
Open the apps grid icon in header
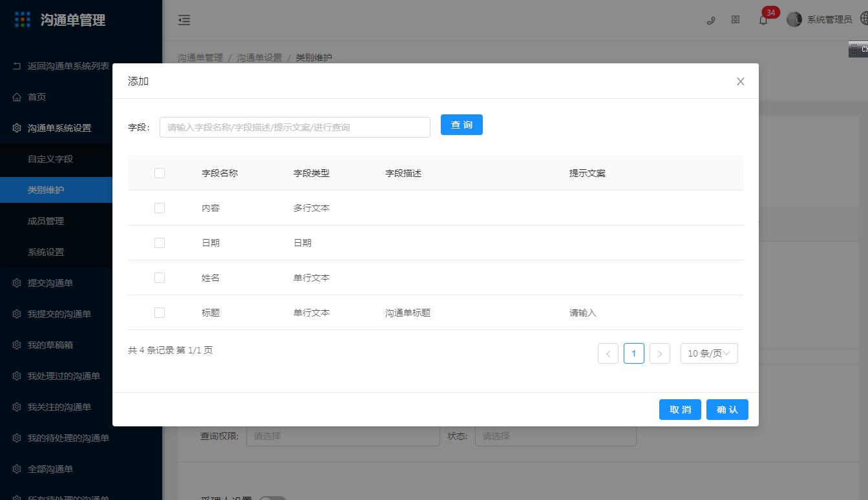click(736, 19)
